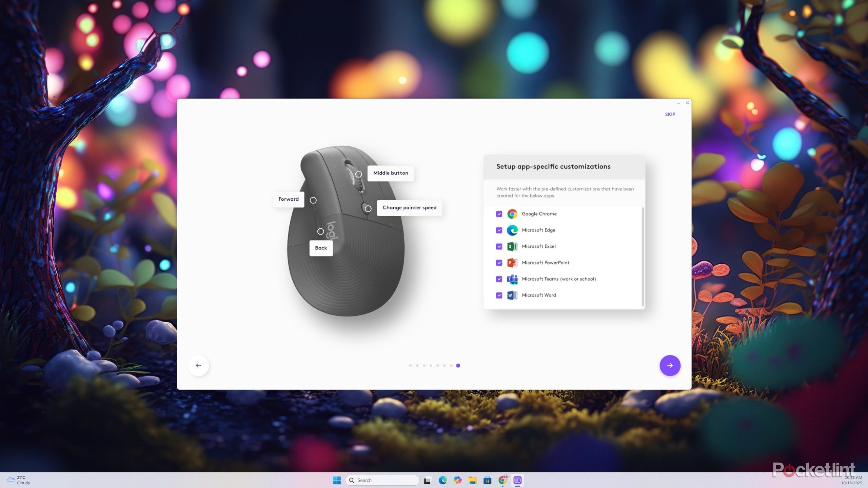The image size is (868, 488).
Task: Select the Middle button label on mouse
Action: click(x=391, y=173)
